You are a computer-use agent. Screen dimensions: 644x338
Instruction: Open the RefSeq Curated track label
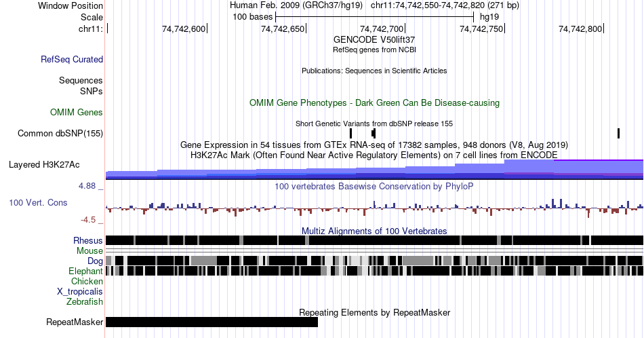[71, 59]
